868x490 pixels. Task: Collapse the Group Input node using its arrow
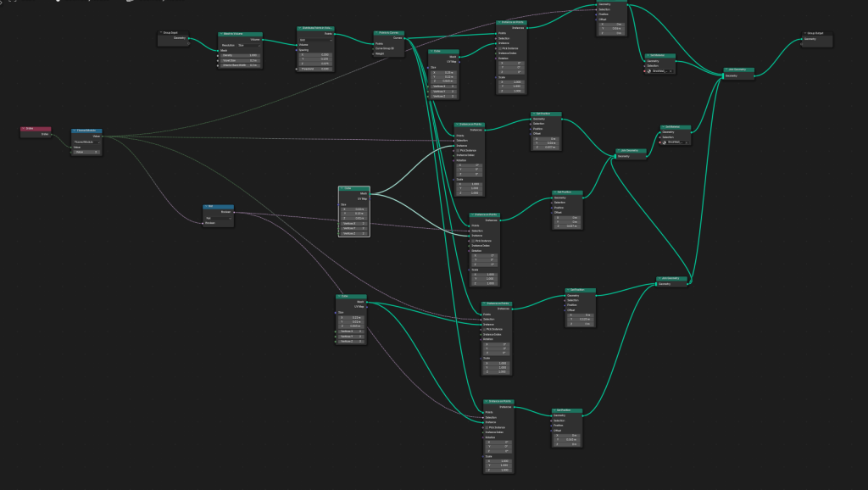coord(162,32)
